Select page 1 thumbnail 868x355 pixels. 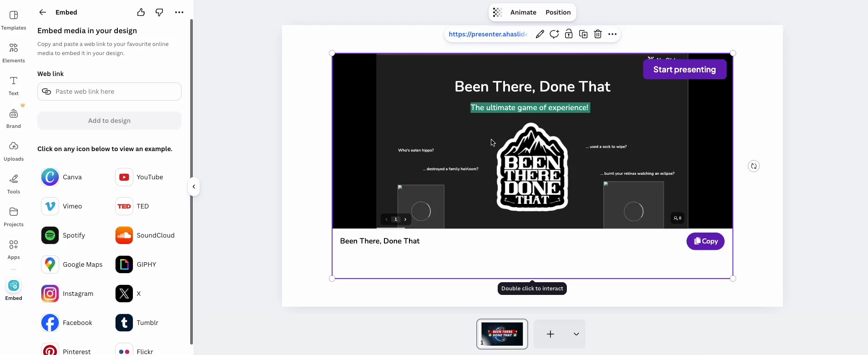[502, 334]
